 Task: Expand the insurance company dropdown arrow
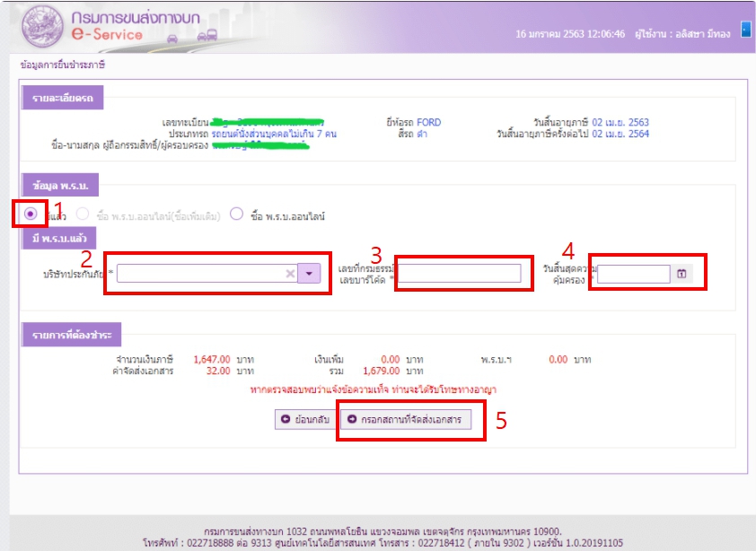309,274
